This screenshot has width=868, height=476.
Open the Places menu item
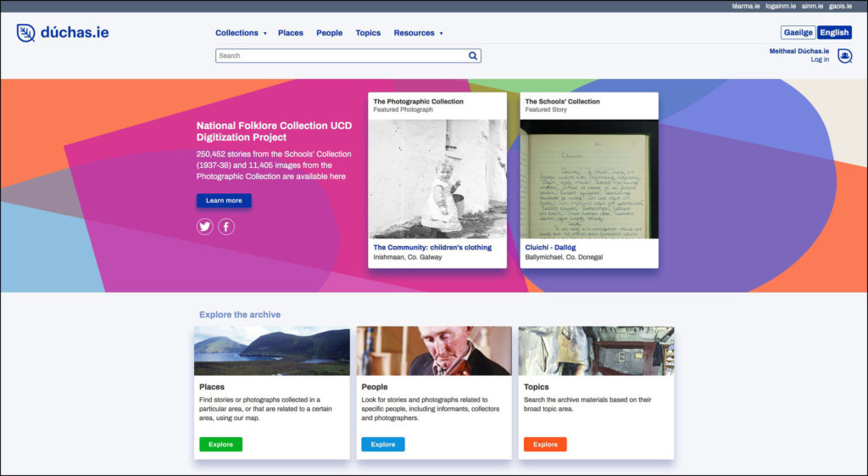click(x=291, y=33)
